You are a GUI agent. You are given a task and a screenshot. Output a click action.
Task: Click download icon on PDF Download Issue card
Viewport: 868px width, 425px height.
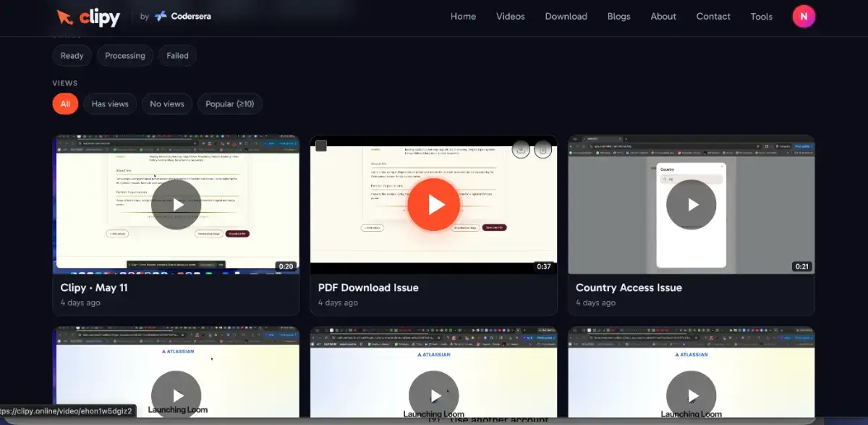(521, 149)
